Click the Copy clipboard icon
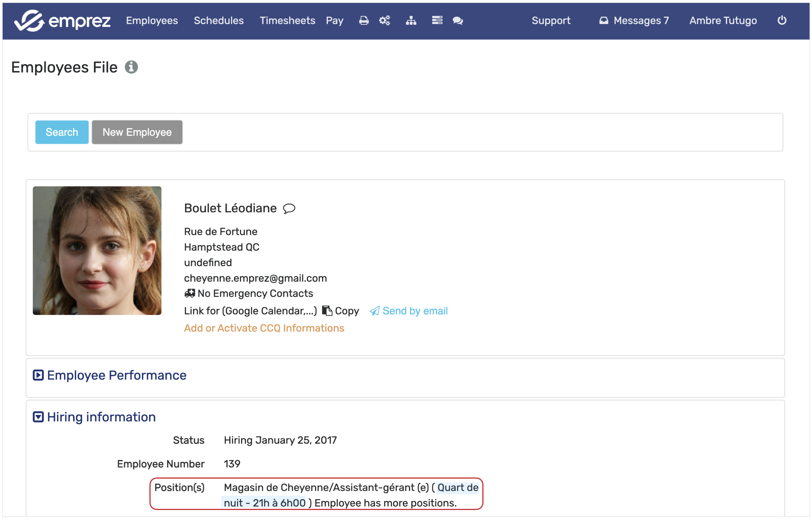The width and height of the screenshot is (812, 520). [327, 311]
